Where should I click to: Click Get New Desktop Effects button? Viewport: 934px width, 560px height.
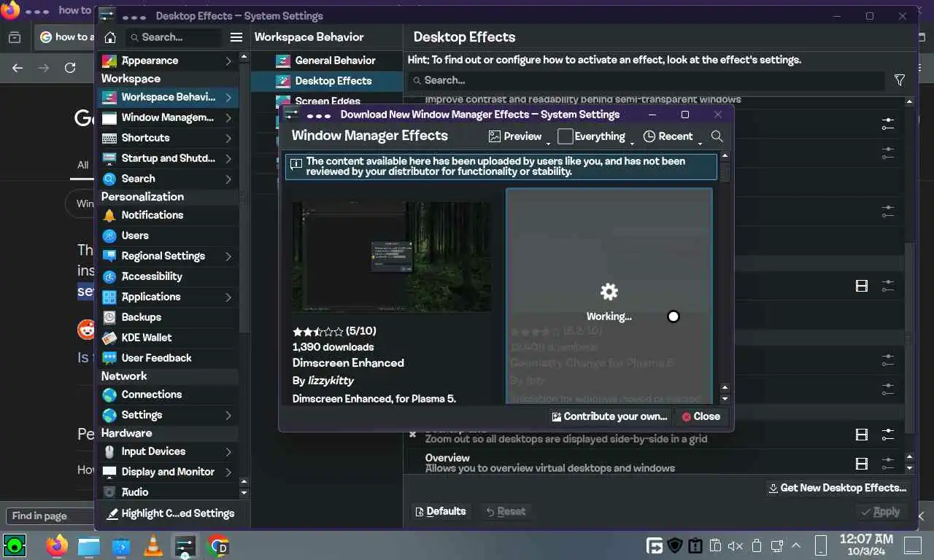838,488
